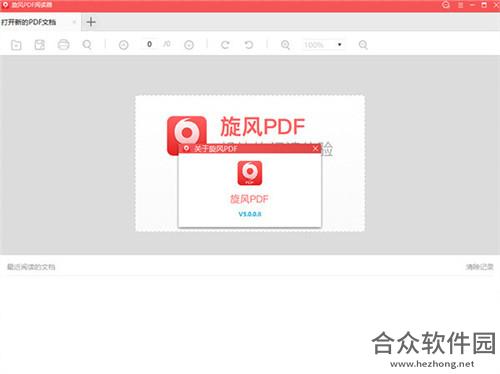Open search with the magnifier icon
This screenshot has height=374, width=500.
pos(87,45)
